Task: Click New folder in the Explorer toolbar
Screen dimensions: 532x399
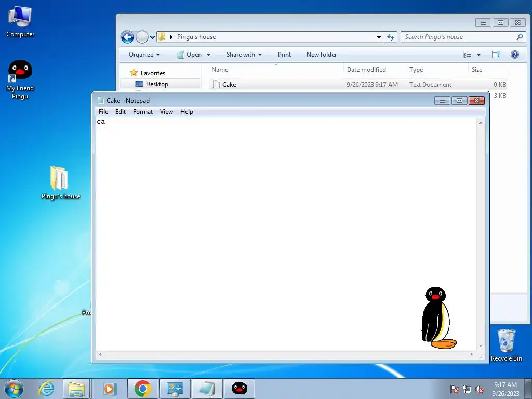Action: click(x=322, y=54)
